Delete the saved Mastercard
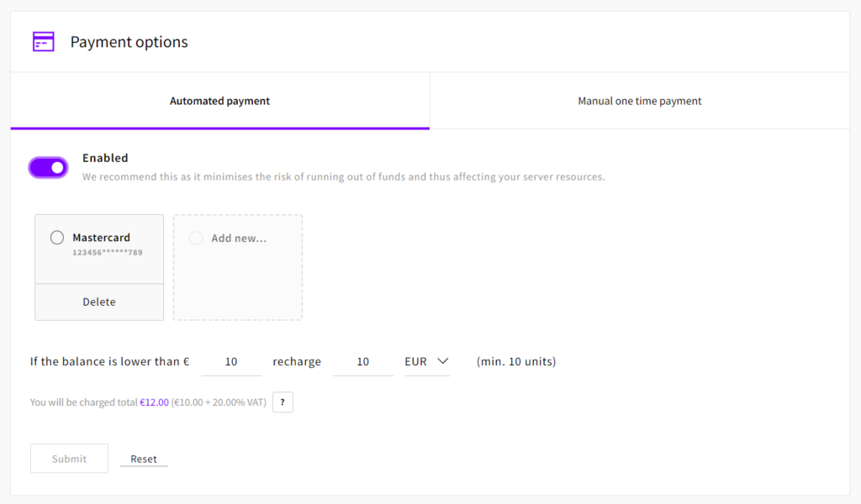Screen dimensions: 861x504 (99, 302)
